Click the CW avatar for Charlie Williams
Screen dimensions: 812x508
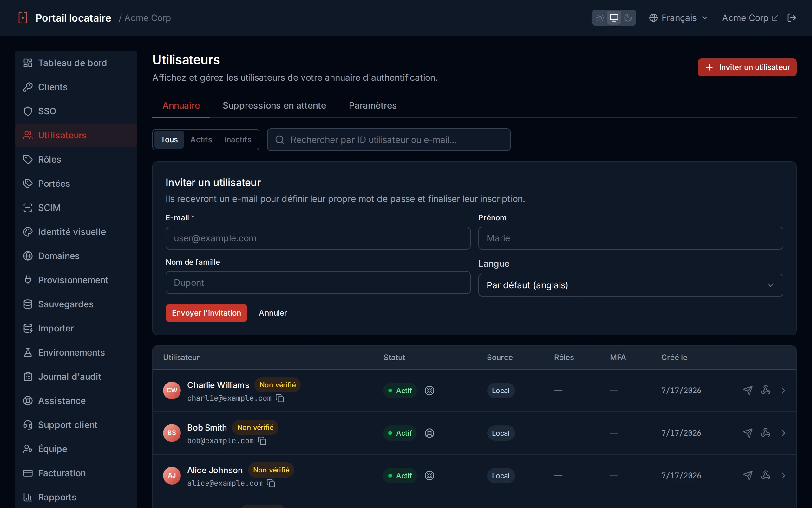tap(172, 391)
